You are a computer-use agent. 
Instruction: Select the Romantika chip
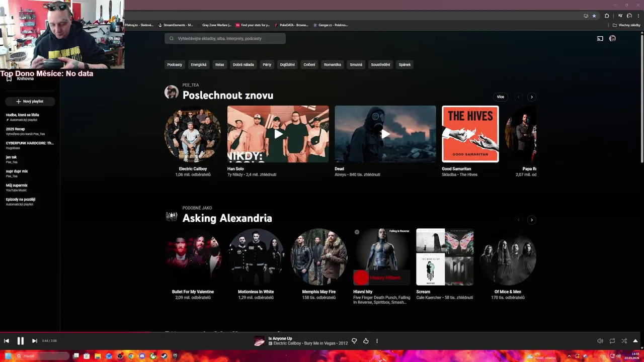[333, 65]
